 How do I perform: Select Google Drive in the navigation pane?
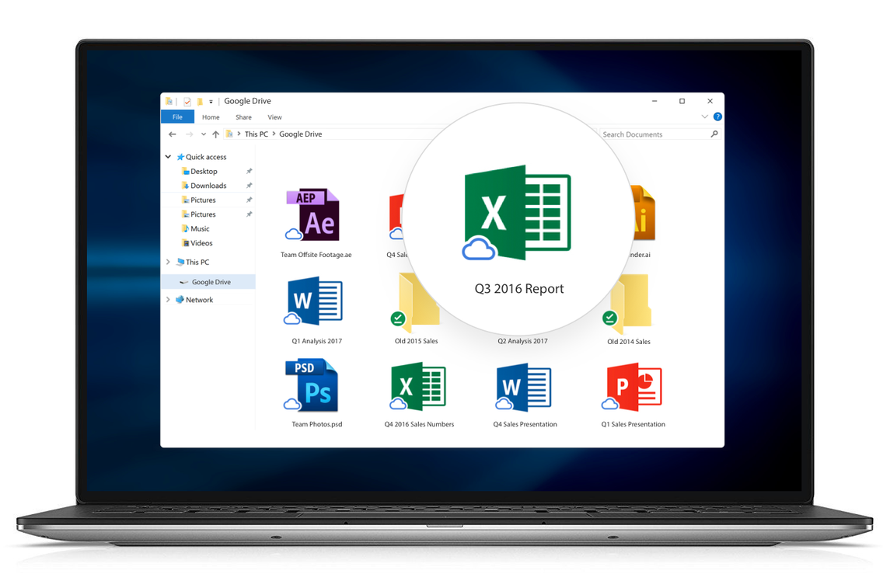[208, 282]
